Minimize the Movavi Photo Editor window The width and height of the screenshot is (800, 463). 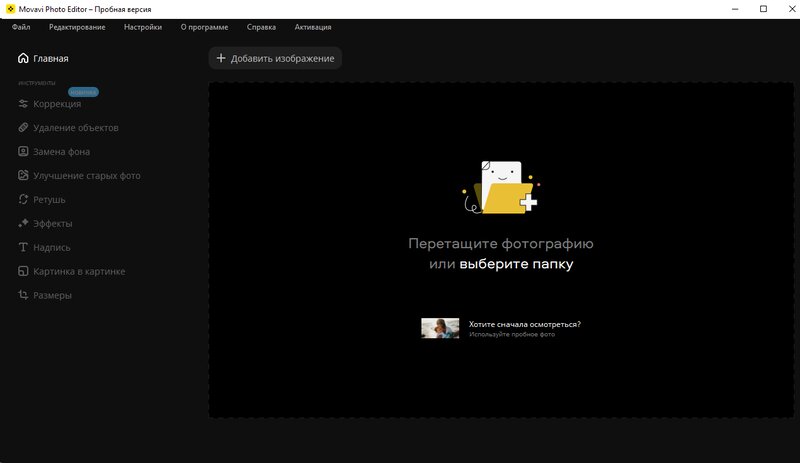[735, 9]
